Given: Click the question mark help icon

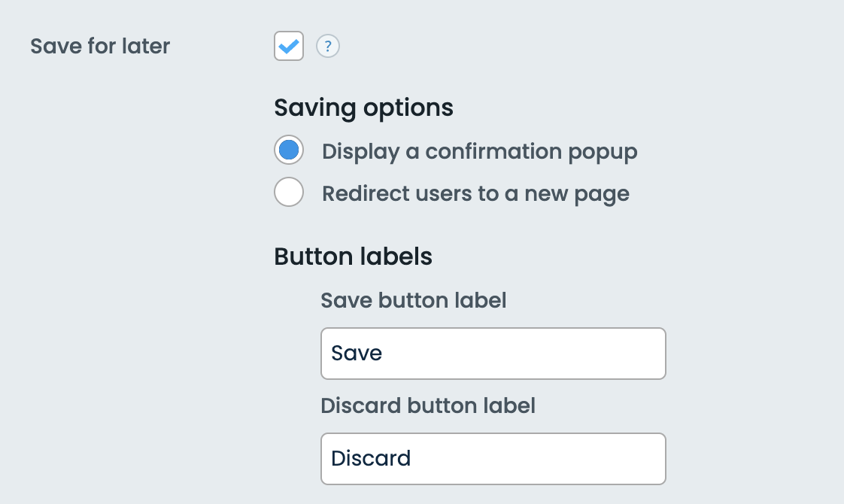Looking at the screenshot, I should (x=327, y=47).
